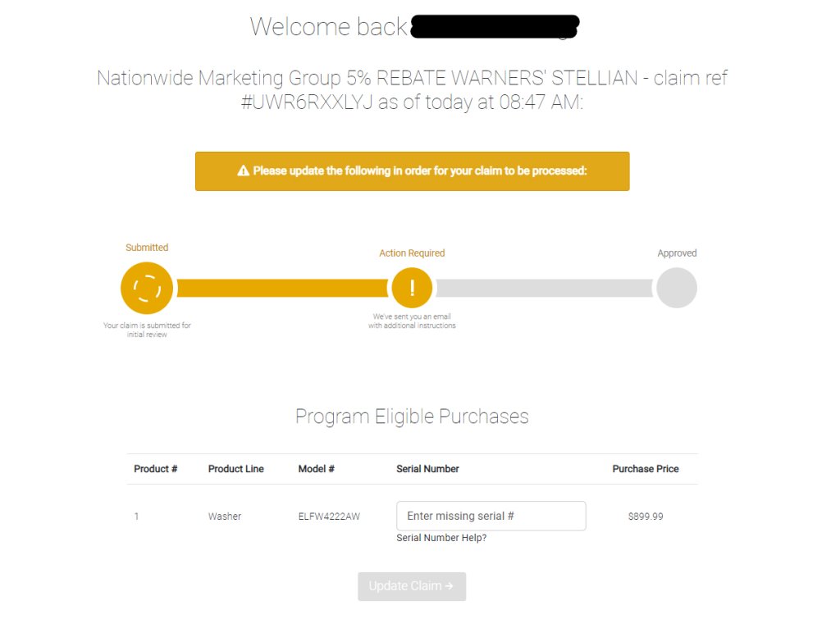This screenshot has width=840, height=628.
Task: Select model number ELFW4222AW text
Action: (329, 517)
